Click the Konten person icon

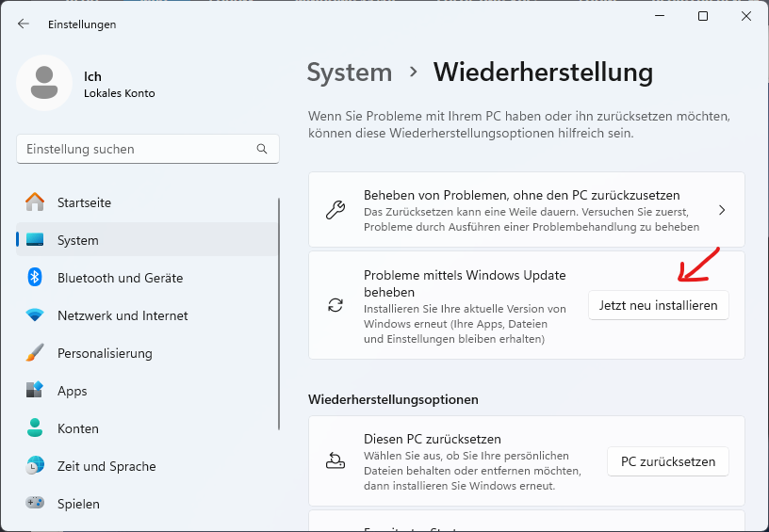[35, 428]
